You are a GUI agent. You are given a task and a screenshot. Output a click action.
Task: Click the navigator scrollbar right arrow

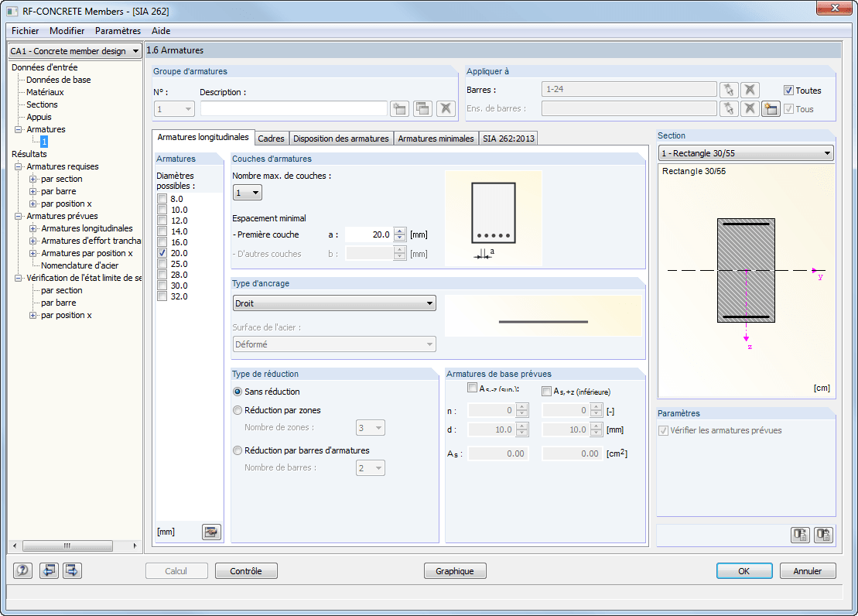[135, 546]
